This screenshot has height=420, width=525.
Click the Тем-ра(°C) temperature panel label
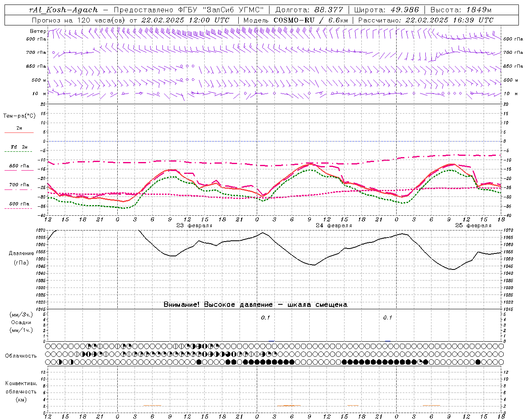(x=19, y=116)
